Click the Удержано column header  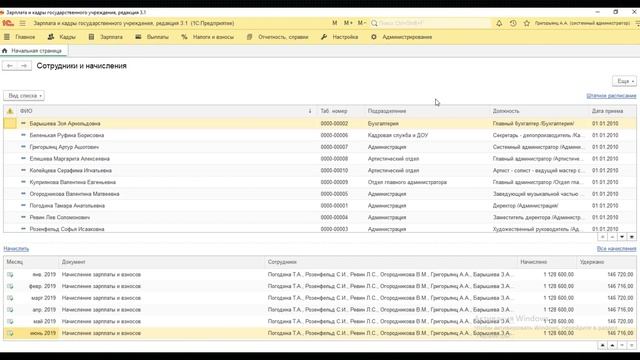click(x=607, y=262)
